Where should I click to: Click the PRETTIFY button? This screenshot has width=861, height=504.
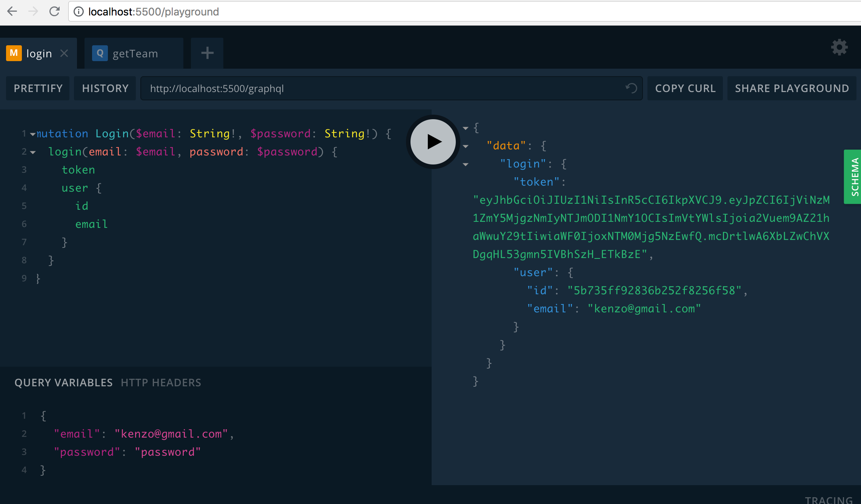tap(38, 88)
